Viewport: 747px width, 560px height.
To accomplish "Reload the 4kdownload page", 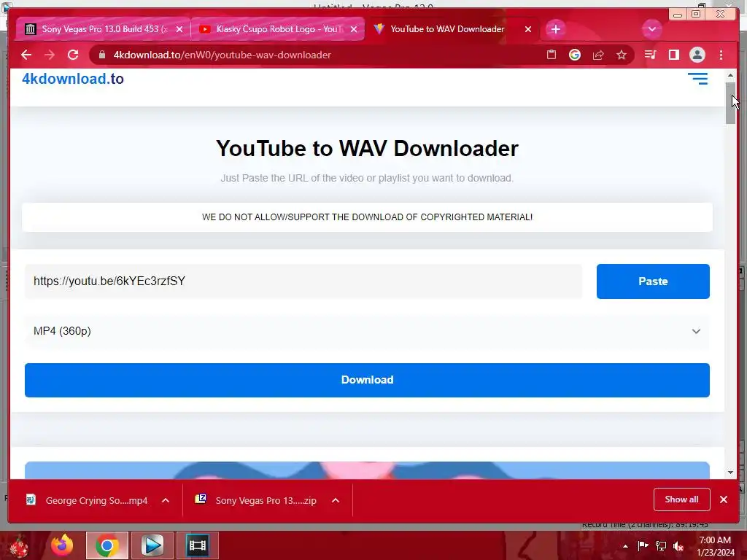I will point(73,55).
